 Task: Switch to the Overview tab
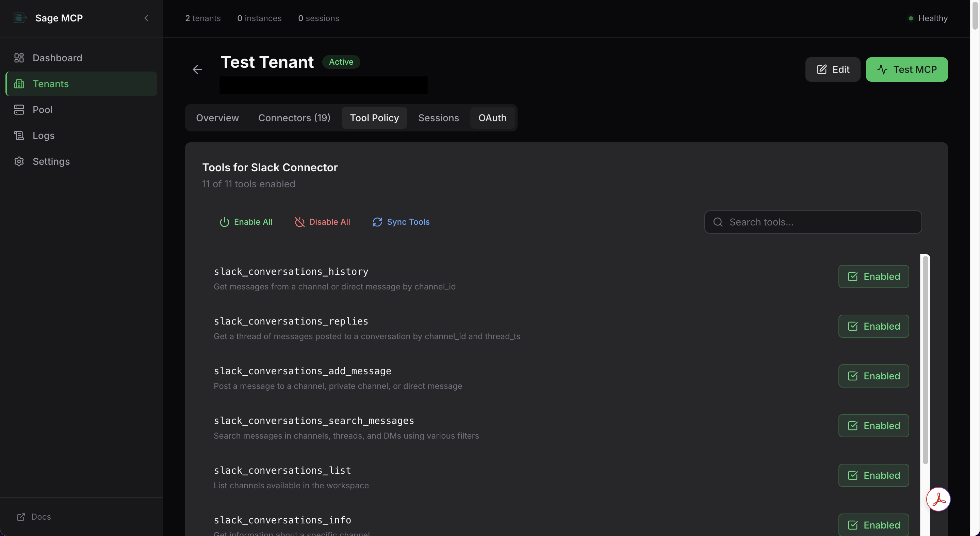217,117
